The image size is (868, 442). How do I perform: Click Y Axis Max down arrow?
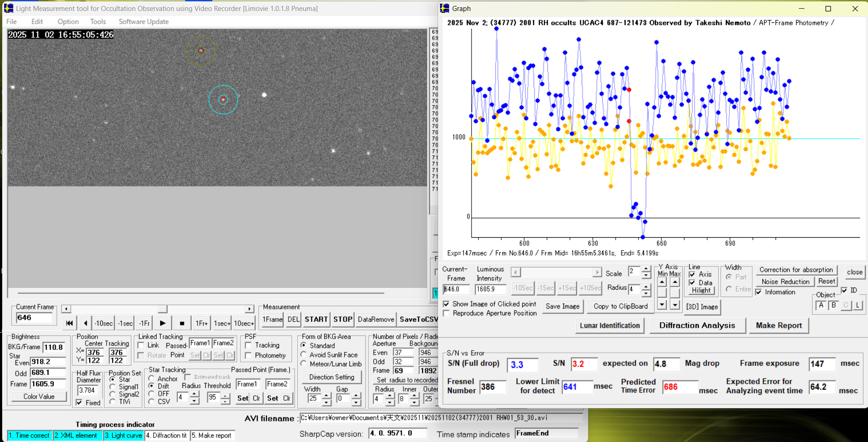pos(675,305)
